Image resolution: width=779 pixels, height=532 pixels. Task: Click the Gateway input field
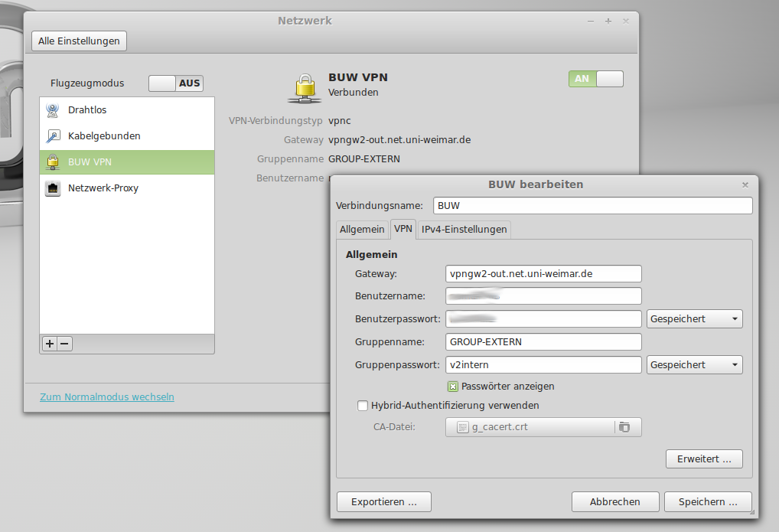[x=543, y=273]
